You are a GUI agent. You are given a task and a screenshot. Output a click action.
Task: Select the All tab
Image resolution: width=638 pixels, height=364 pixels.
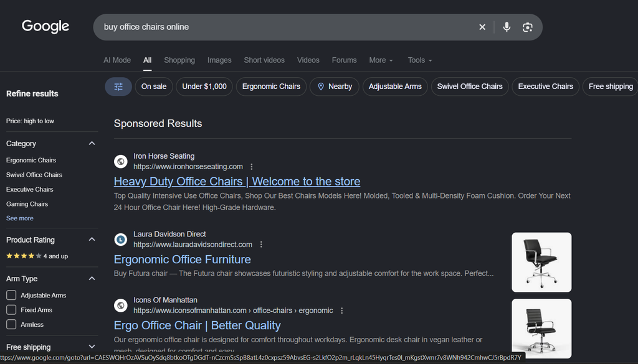147,60
